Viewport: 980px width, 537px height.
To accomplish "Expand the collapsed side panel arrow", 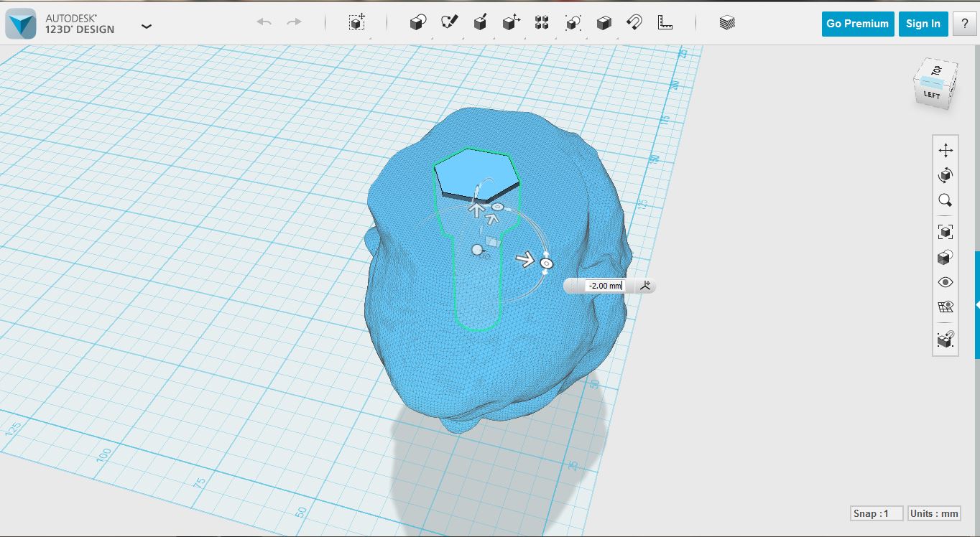I will pyautogui.click(x=977, y=305).
